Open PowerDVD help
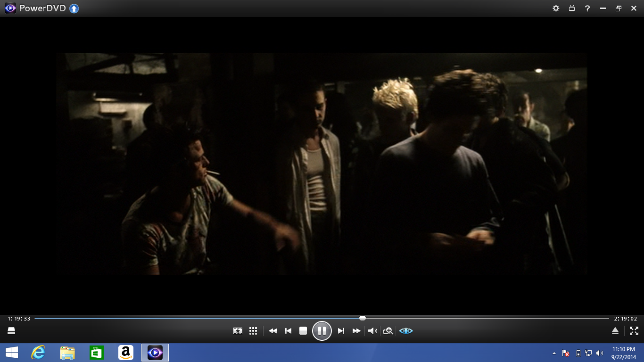644x362 pixels. tap(587, 8)
